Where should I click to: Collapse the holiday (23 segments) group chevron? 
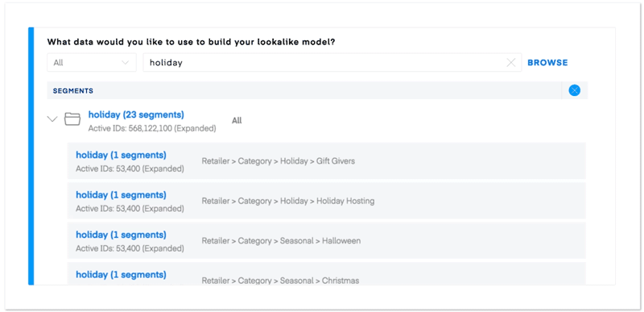point(52,119)
